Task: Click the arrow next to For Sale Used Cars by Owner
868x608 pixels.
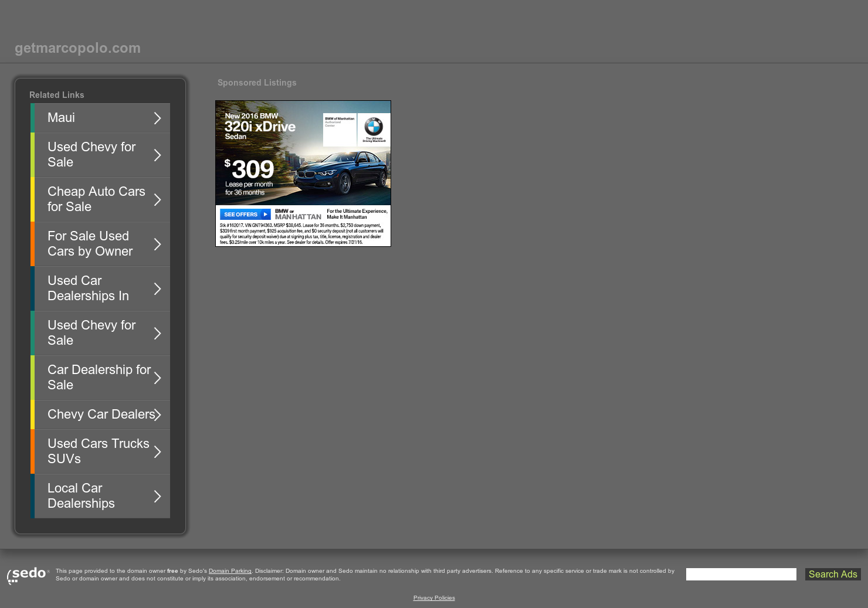Action: (157, 244)
